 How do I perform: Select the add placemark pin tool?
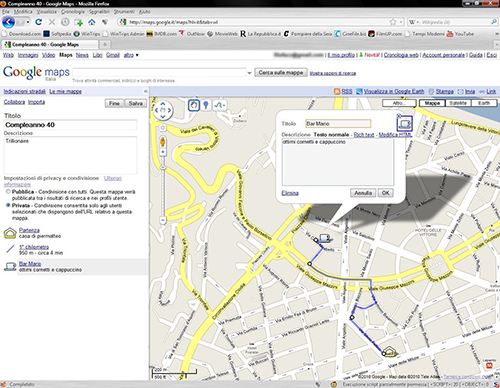206,105
